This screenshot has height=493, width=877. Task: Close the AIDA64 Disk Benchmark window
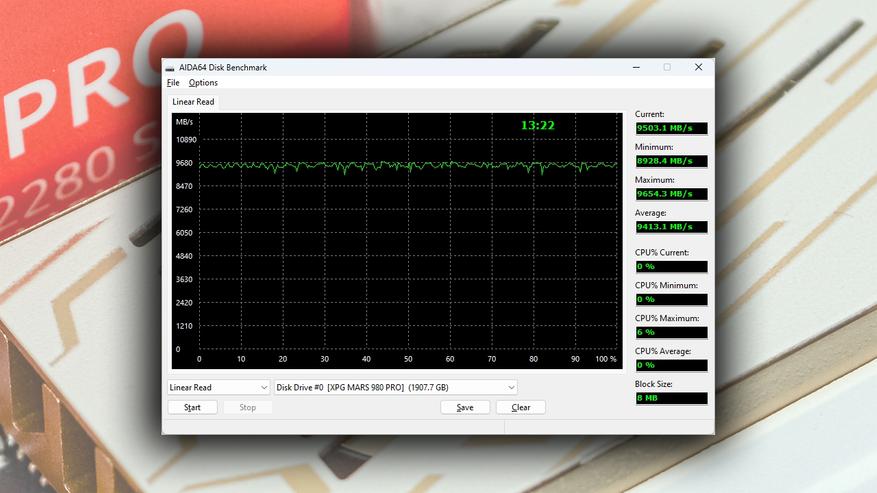698,67
